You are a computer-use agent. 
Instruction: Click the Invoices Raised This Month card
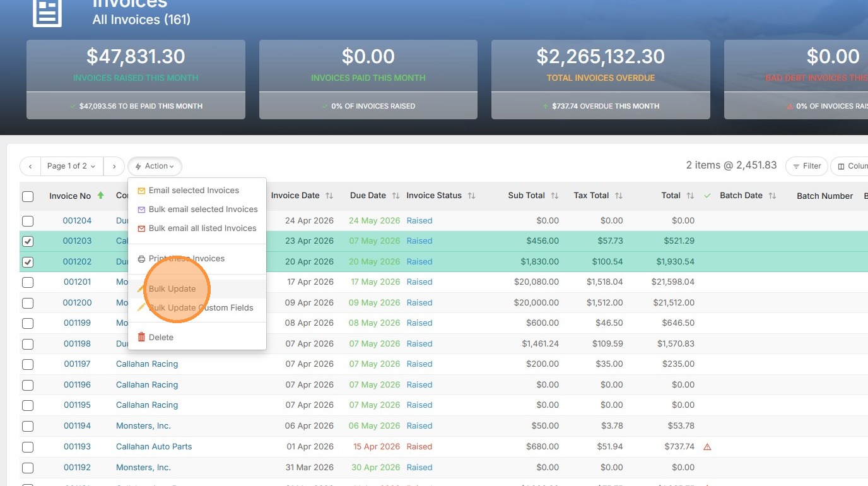coord(136,80)
